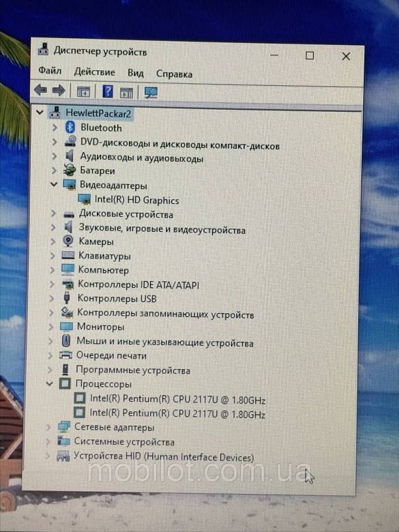
Task: Select the Камеры label
Action: 96,241
